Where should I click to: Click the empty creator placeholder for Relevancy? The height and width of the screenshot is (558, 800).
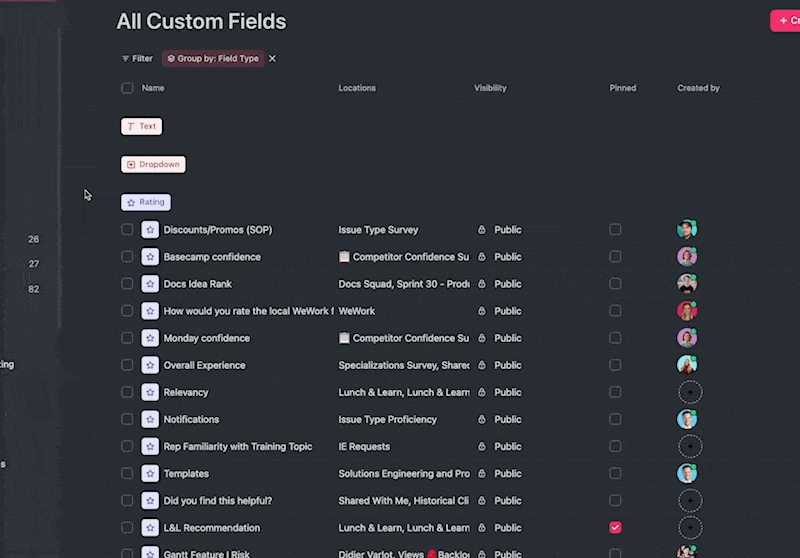click(690, 392)
